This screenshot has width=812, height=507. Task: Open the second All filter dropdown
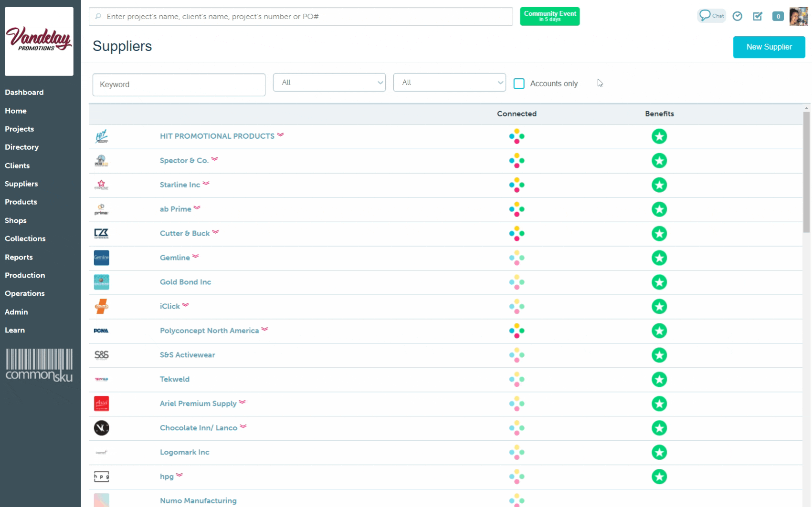(x=449, y=83)
